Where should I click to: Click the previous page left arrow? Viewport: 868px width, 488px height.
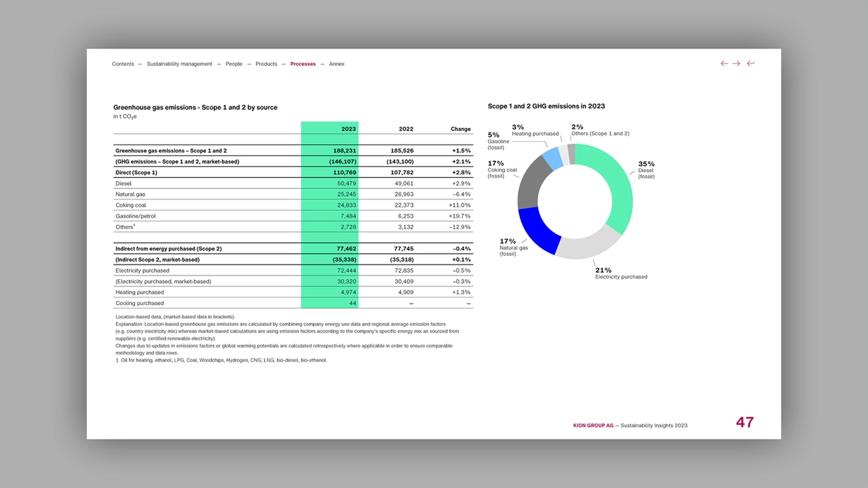(x=724, y=64)
